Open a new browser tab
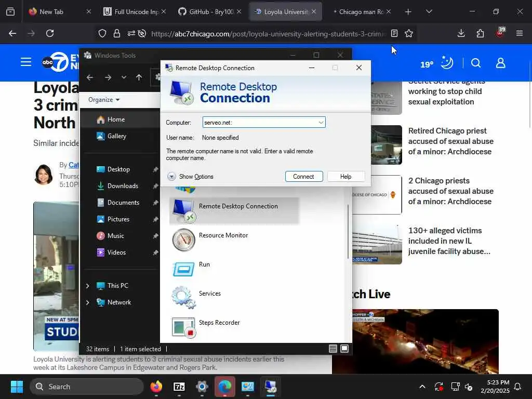 tap(408, 12)
